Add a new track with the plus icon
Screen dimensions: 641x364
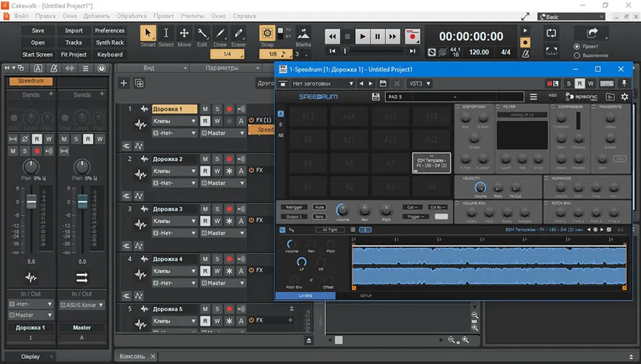pos(123,83)
